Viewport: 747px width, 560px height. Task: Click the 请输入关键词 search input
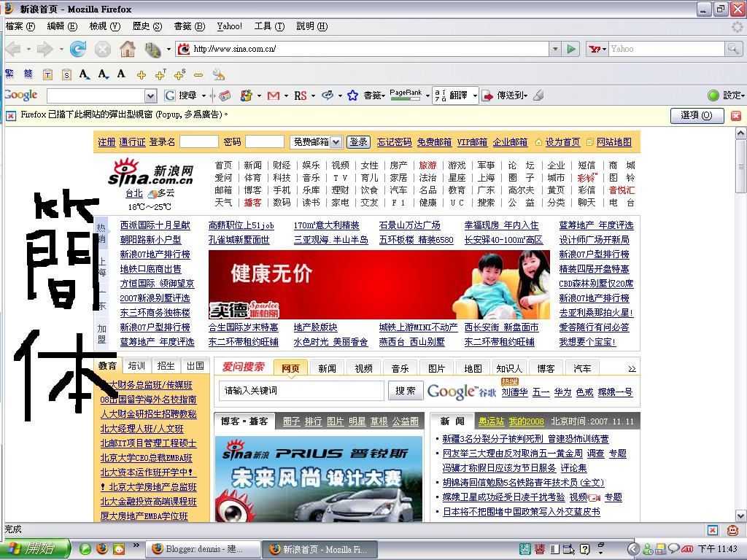pyautogui.click(x=301, y=391)
